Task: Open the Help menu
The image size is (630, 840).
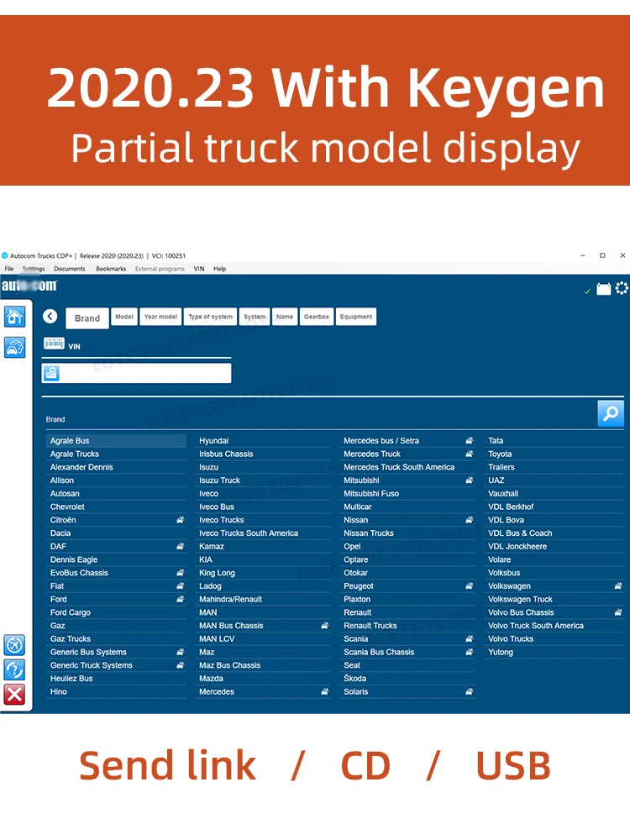Action: point(219,269)
